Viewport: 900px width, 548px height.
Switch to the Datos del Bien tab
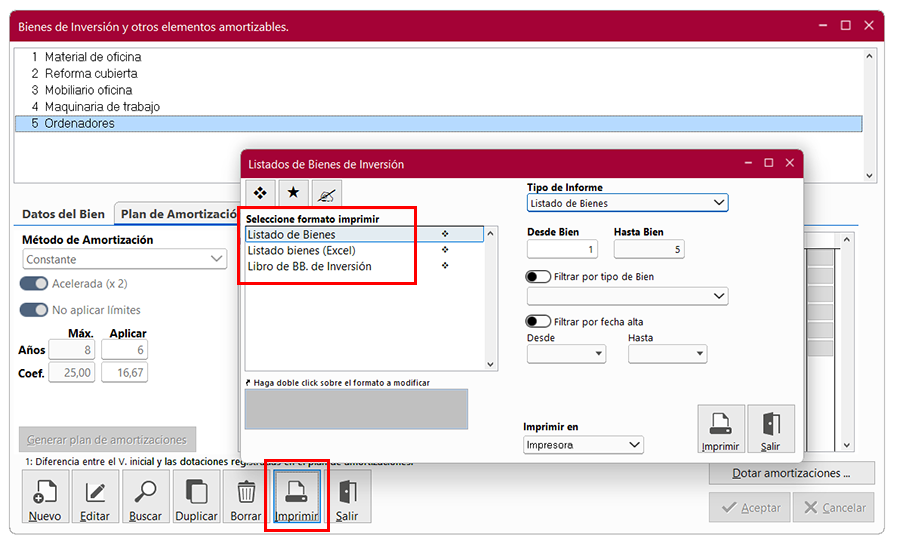[63, 214]
